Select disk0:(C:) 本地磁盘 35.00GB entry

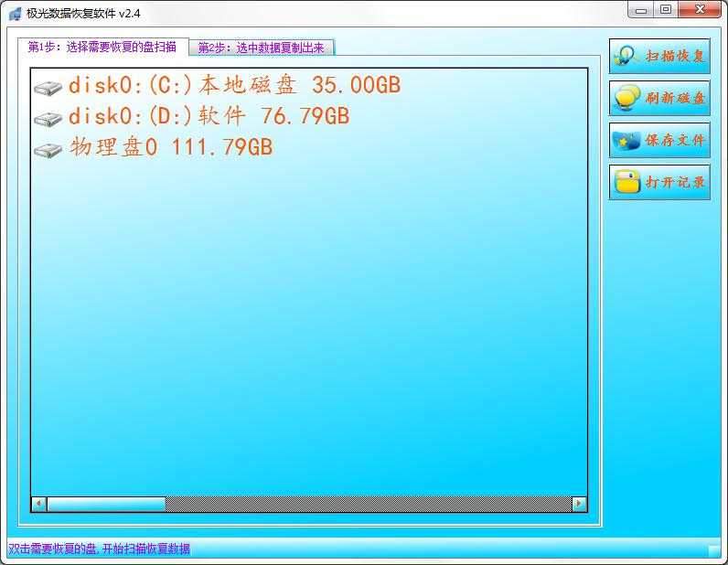pyautogui.click(x=234, y=86)
